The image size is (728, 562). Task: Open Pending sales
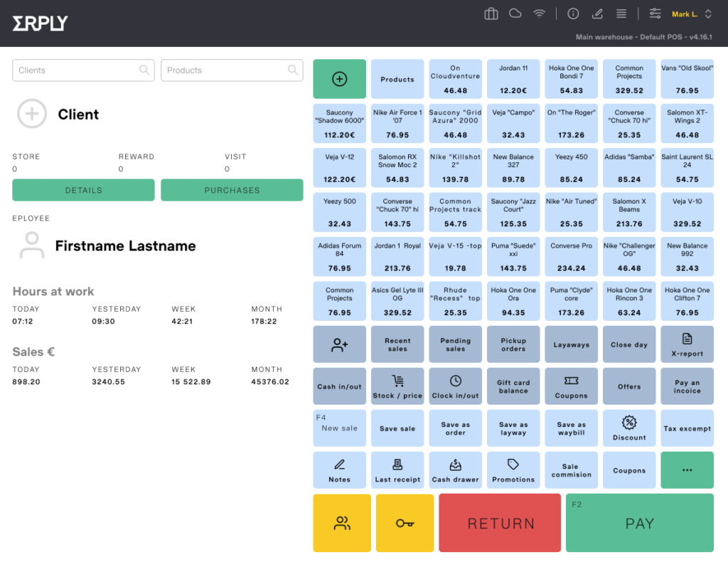[455, 344]
